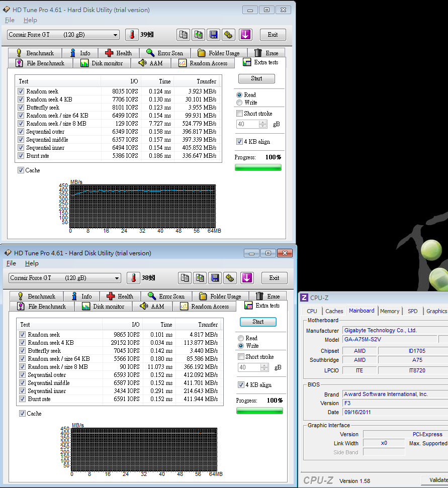Click the purple down-arrow icon in the 39° HD Tune window

click(x=246, y=35)
